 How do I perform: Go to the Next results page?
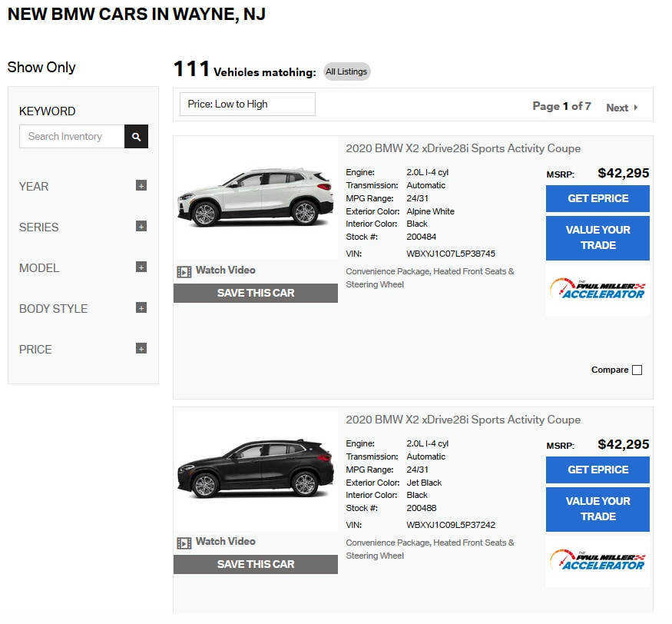tap(622, 108)
